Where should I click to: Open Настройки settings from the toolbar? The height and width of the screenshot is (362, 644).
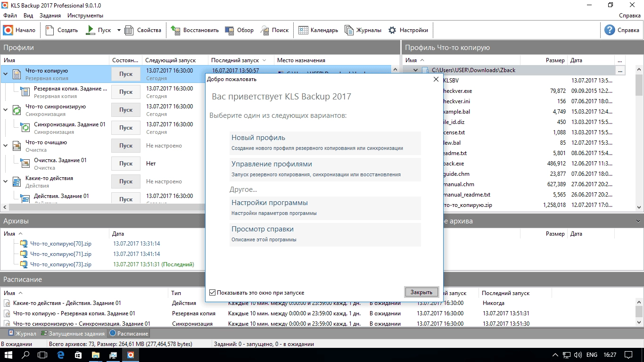click(x=408, y=30)
